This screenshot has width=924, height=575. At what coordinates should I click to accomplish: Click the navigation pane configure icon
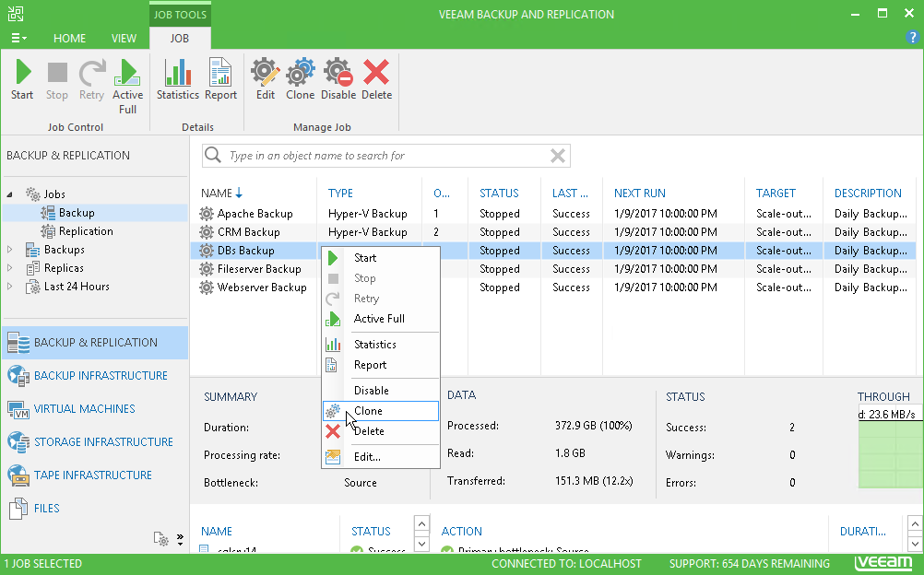click(x=160, y=538)
